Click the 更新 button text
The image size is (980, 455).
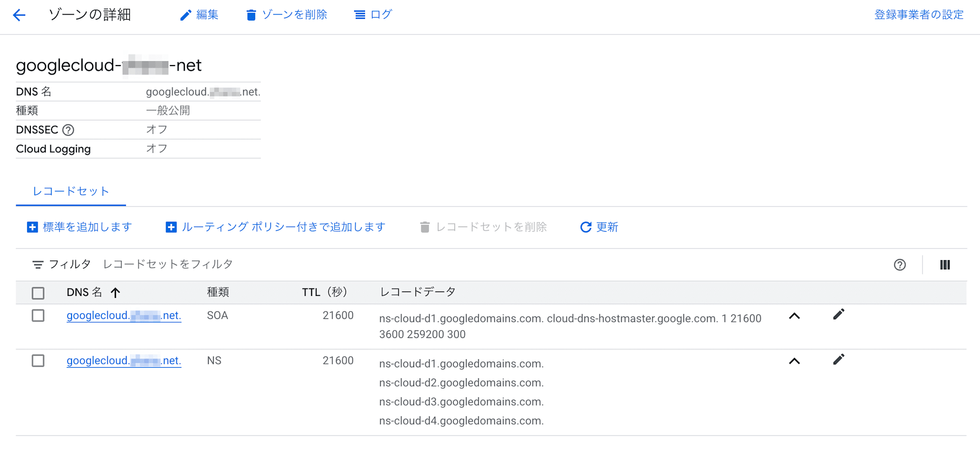click(x=607, y=227)
